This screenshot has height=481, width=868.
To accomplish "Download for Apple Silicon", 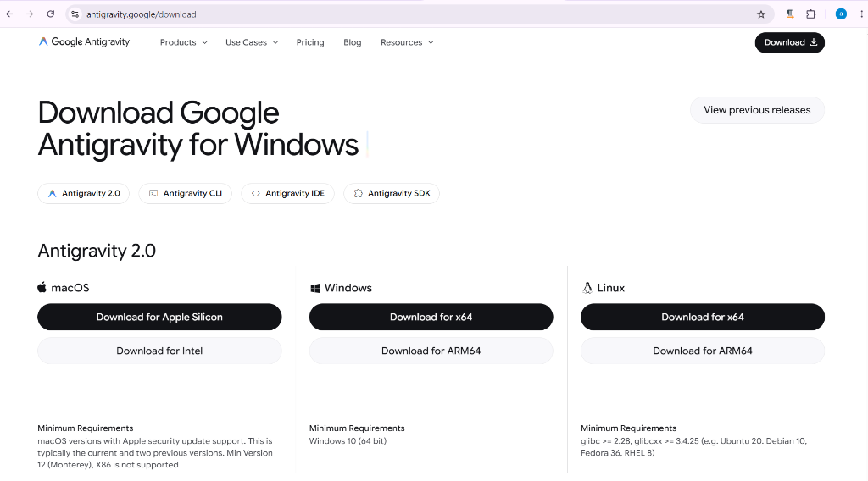I will pos(159,317).
